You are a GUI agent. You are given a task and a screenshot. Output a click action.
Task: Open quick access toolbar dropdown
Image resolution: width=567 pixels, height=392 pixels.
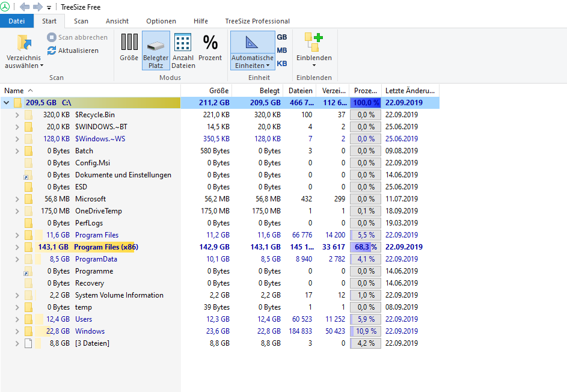pyautogui.click(x=49, y=7)
